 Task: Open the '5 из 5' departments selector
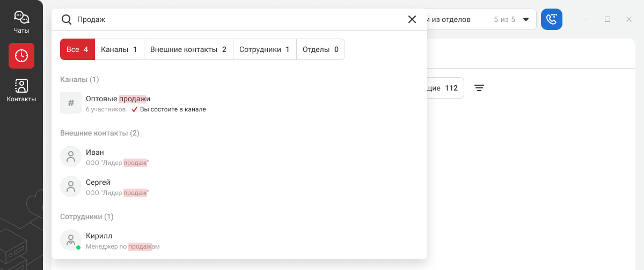504,19
